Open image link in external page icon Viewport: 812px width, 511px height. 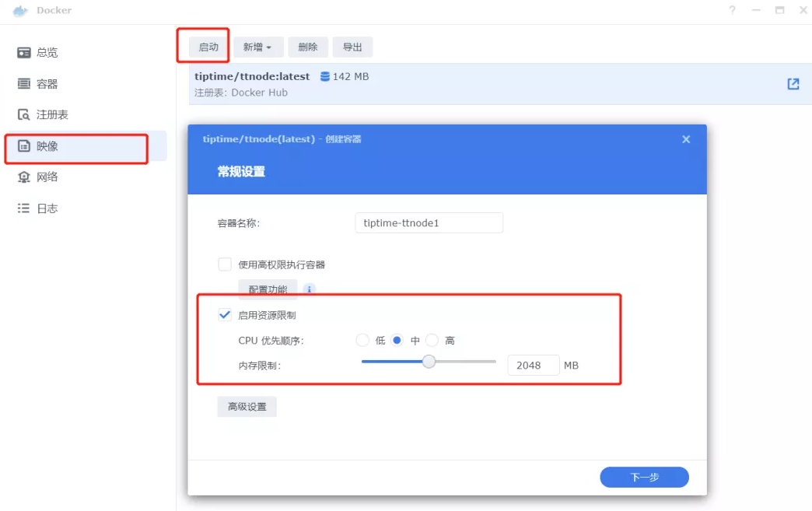(793, 84)
